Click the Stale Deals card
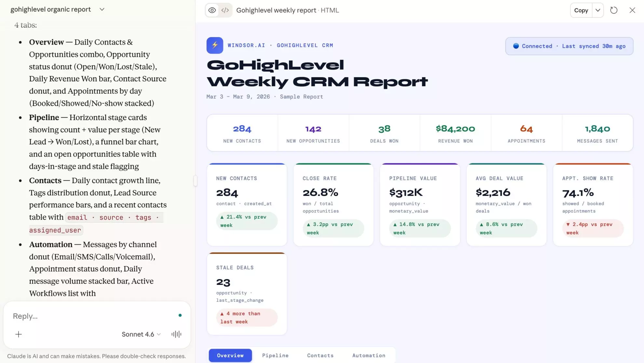Viewport: 644px width, 363px height. (247, 294)
